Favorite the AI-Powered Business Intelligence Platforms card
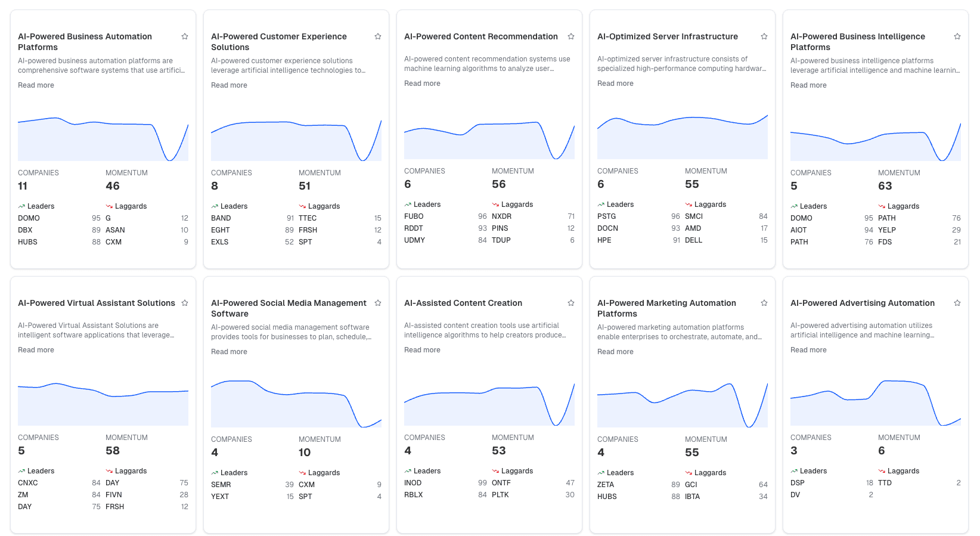Image resolution: width=980 pixels, height=536 pixels. [x=957, y=36]
